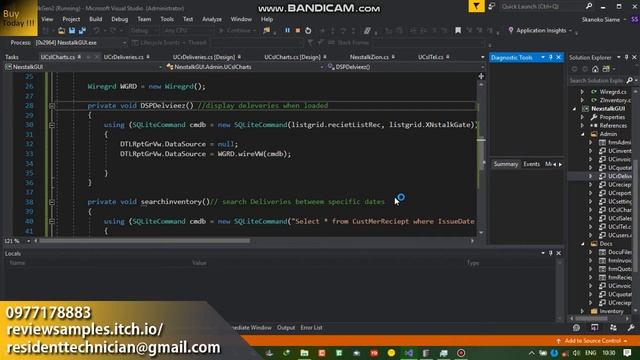640x360 pixels.
Task: Click the bookmark icon in toolbar
Action: (x=458, y=31)
